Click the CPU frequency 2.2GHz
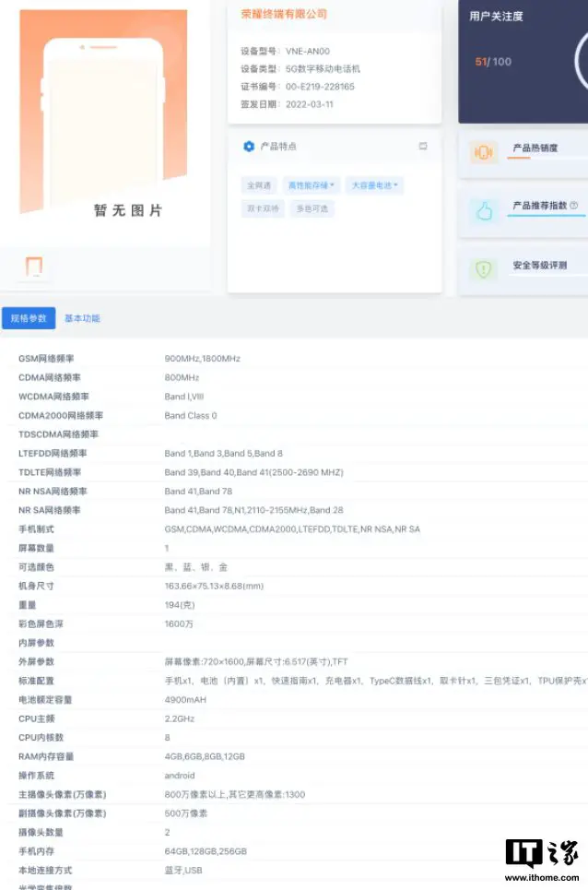This screenshot has width=588, height=890. [179, 718]
